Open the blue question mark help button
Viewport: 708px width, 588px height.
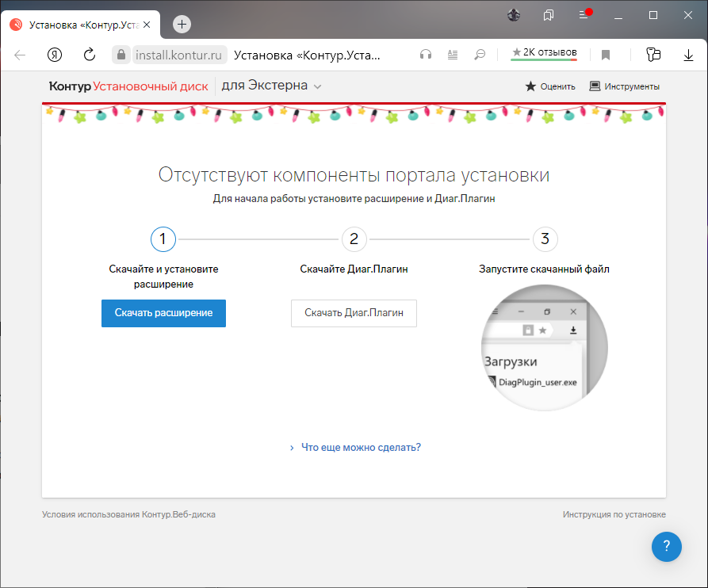[667, 547]
